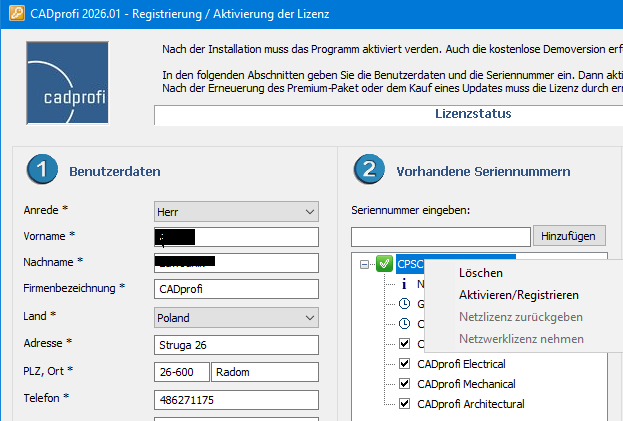Select Aktivieren/Registrieren in context menu
The width and height of the screenshot is (623, 421).
click(518, 295)
